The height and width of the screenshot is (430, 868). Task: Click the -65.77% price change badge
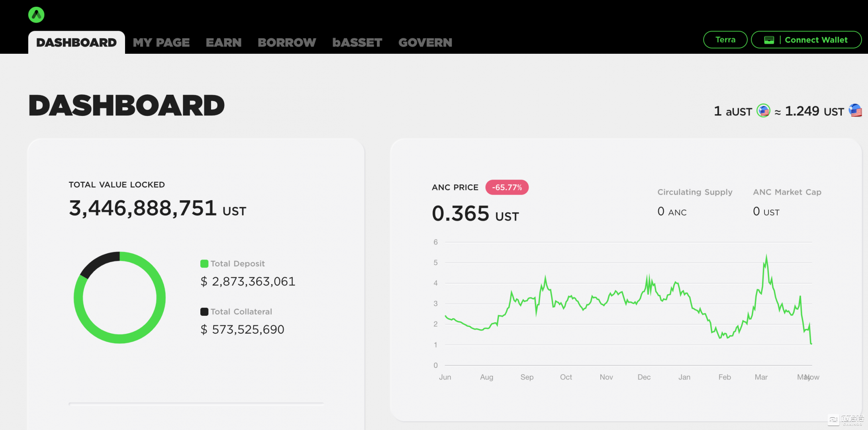point(507,188)
